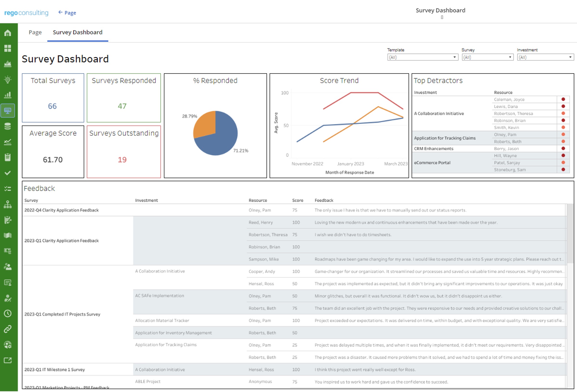Select the highlighted presentation board icon
The height and width of the screenshot is (392, 577).
(x=8, y=111)
